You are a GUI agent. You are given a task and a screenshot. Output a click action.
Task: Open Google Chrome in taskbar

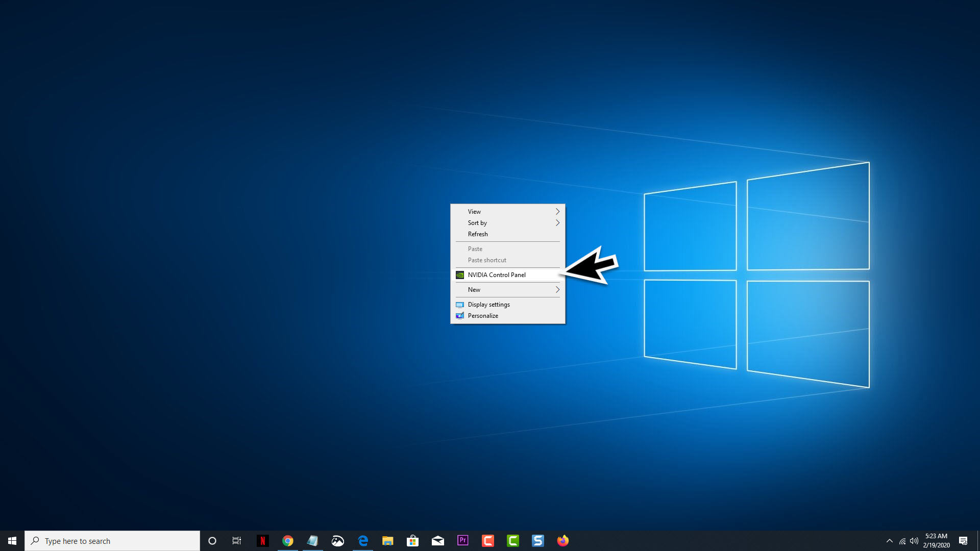point(287,540)
